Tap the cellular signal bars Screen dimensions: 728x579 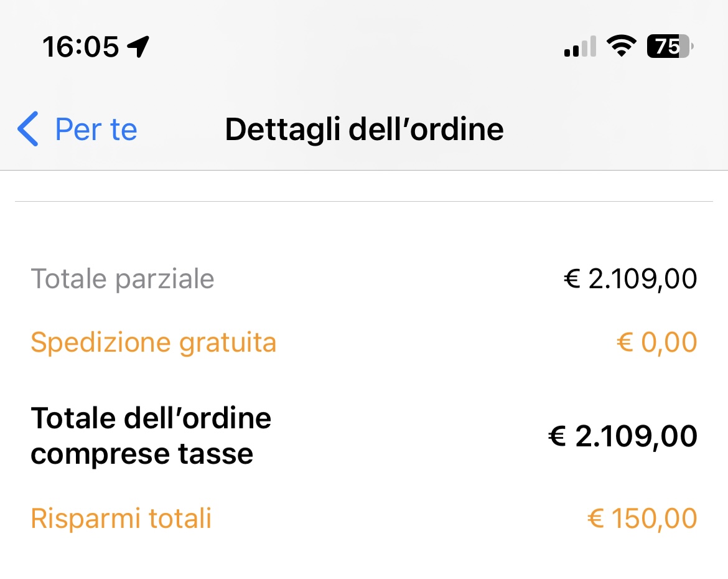580,47
